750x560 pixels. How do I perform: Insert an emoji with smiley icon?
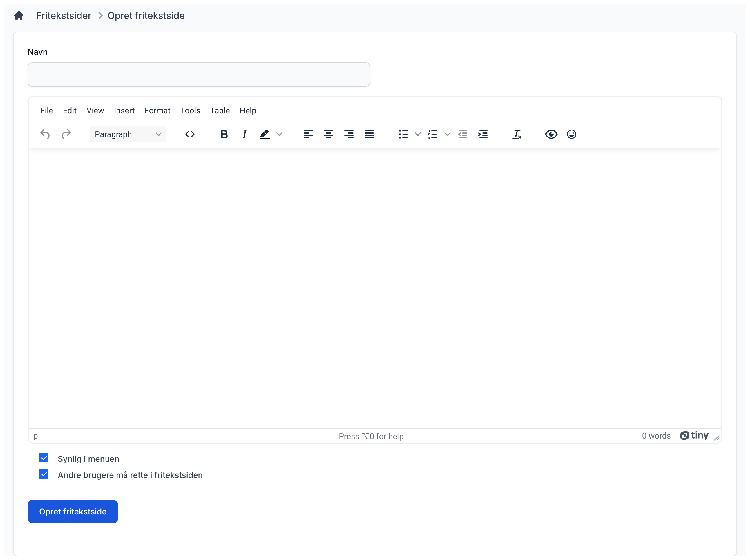(571, 134)
